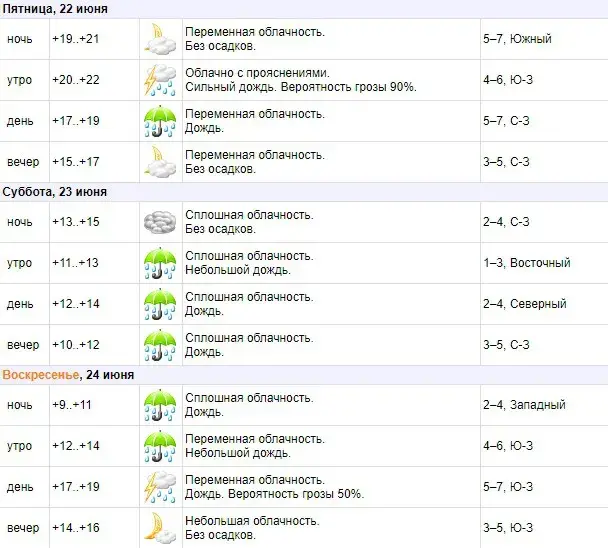Click the thunderstorm icon for Sunday daytime
This screenshot has width=608, height=548.
[160, 487]
